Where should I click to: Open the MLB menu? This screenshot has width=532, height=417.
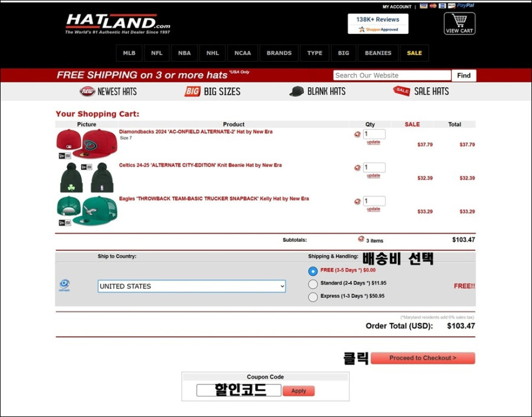(x=129, y=53)
